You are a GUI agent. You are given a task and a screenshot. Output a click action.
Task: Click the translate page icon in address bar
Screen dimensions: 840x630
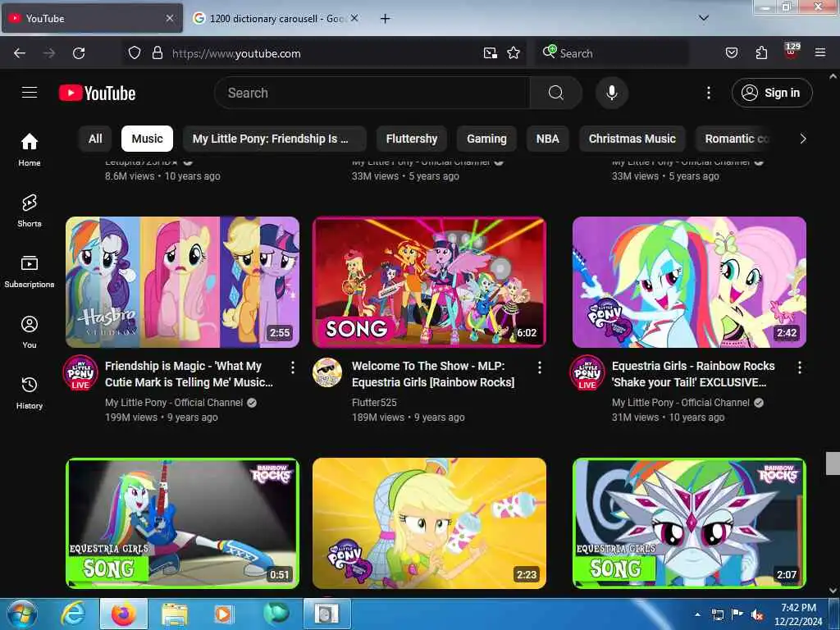(490, 53)
